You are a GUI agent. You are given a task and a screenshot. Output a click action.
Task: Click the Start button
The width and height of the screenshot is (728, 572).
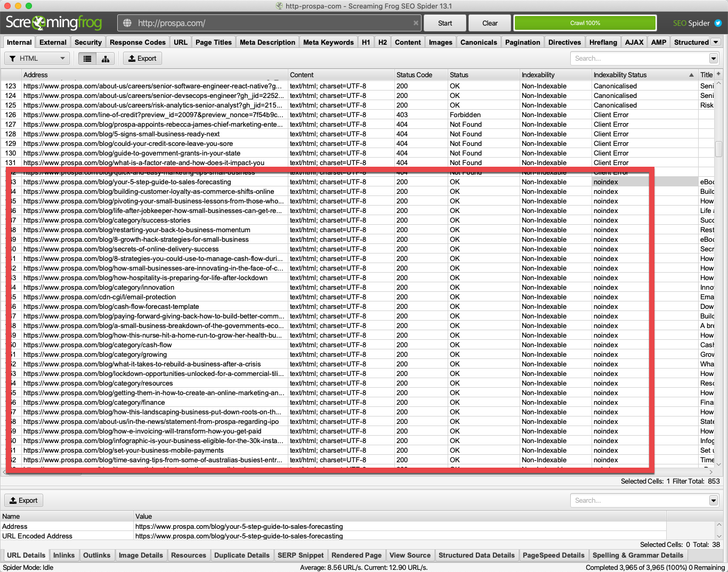445,23
